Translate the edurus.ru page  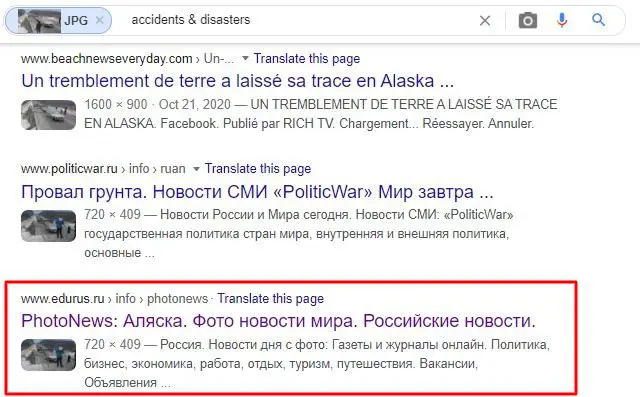tap(270, 298)
